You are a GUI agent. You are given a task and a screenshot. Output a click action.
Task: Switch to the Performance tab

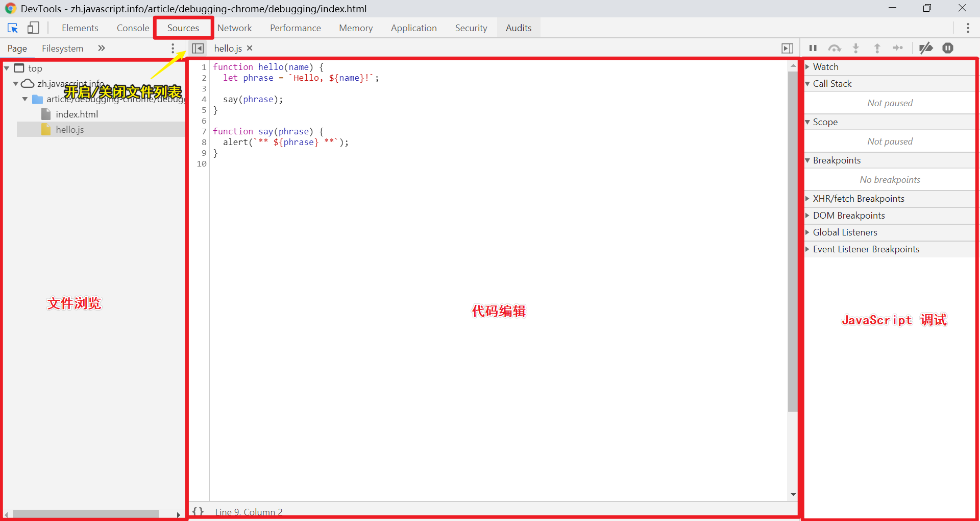pyautogui.click(x=296, y=28)
